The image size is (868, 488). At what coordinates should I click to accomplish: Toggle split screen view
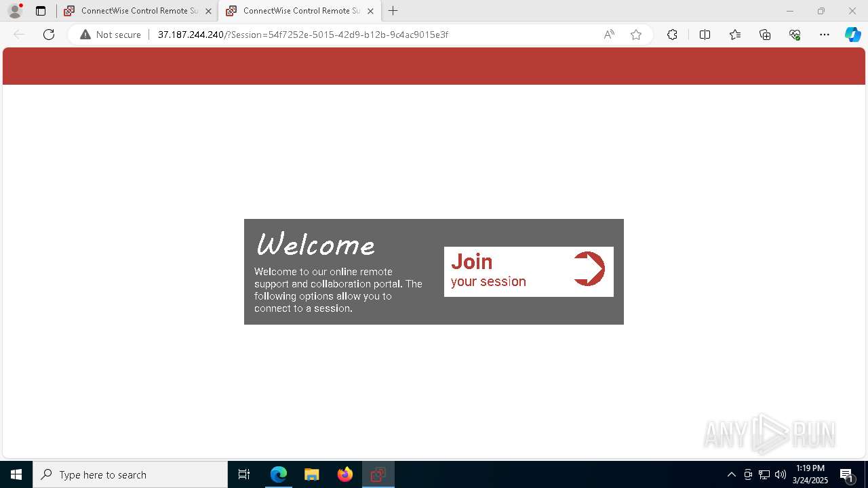705,35
